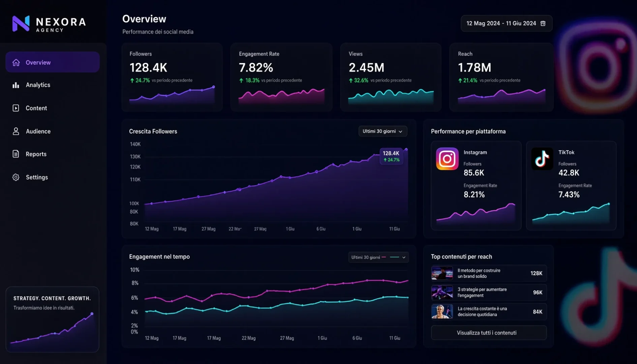Open the calendar icon in date range

pos(543,23)
